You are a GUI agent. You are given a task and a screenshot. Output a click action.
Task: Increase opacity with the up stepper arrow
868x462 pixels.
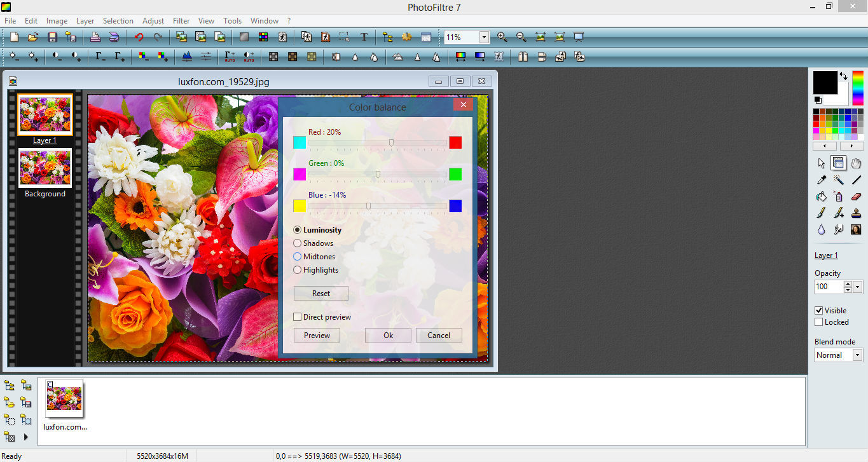pos(848,284)
